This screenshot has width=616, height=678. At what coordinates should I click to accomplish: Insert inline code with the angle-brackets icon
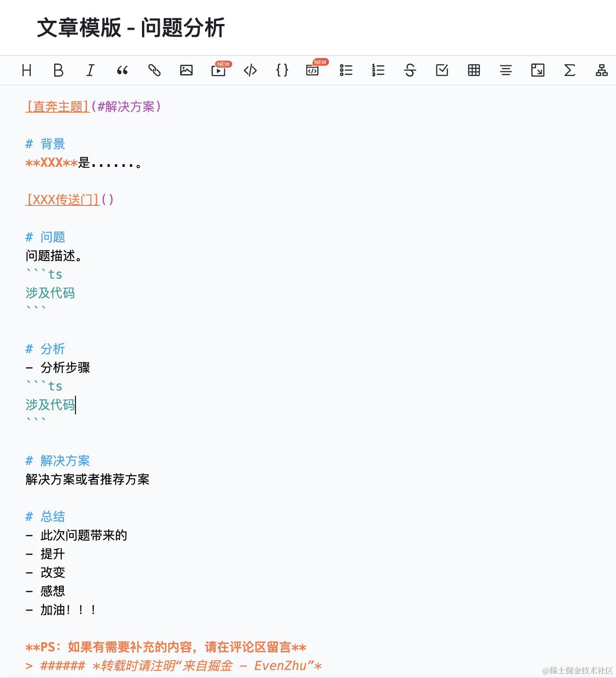coord(250,70)
